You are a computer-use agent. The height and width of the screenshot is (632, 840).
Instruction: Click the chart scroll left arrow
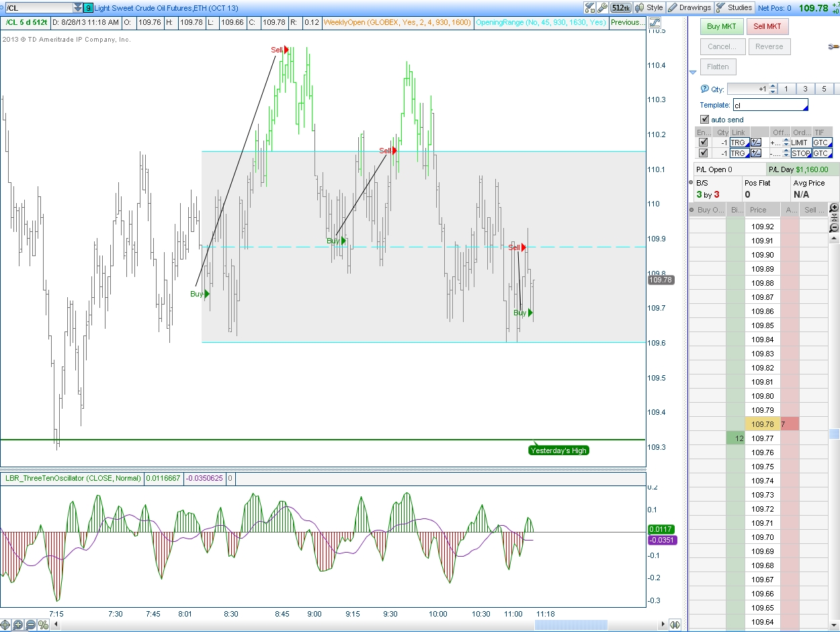pyautogui.click(x=56, y=625)
